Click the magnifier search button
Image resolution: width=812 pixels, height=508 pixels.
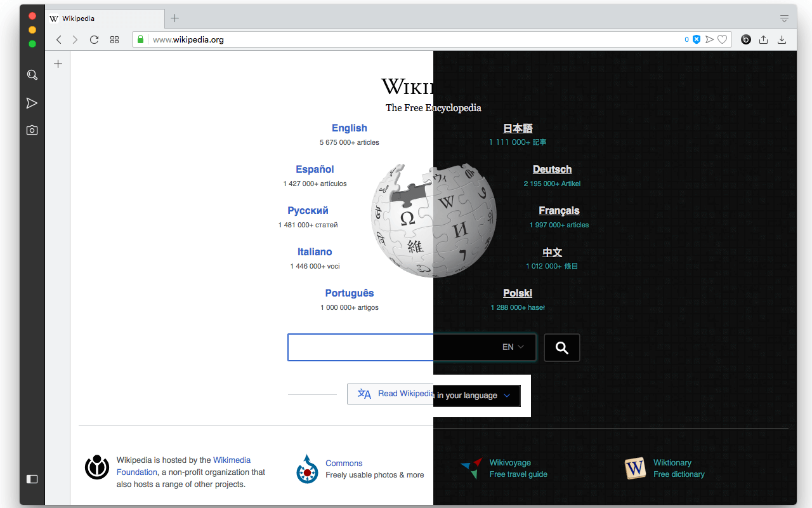[562, 347]
